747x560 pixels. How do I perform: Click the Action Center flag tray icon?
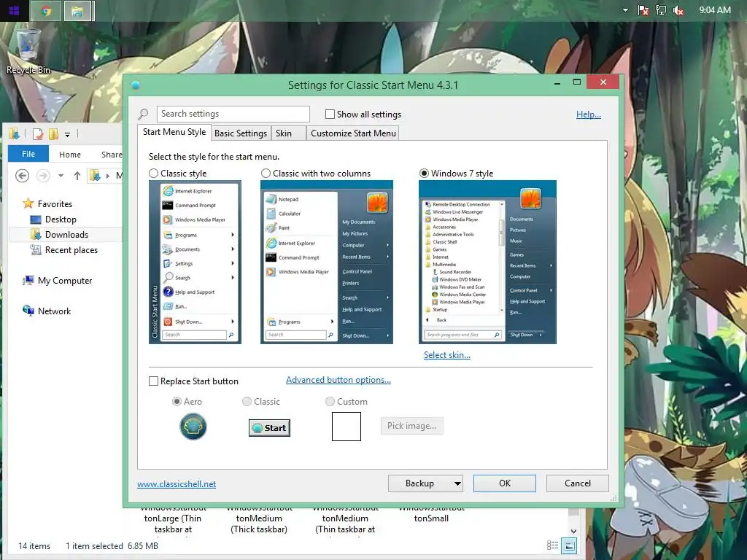[x=643, y=10]
